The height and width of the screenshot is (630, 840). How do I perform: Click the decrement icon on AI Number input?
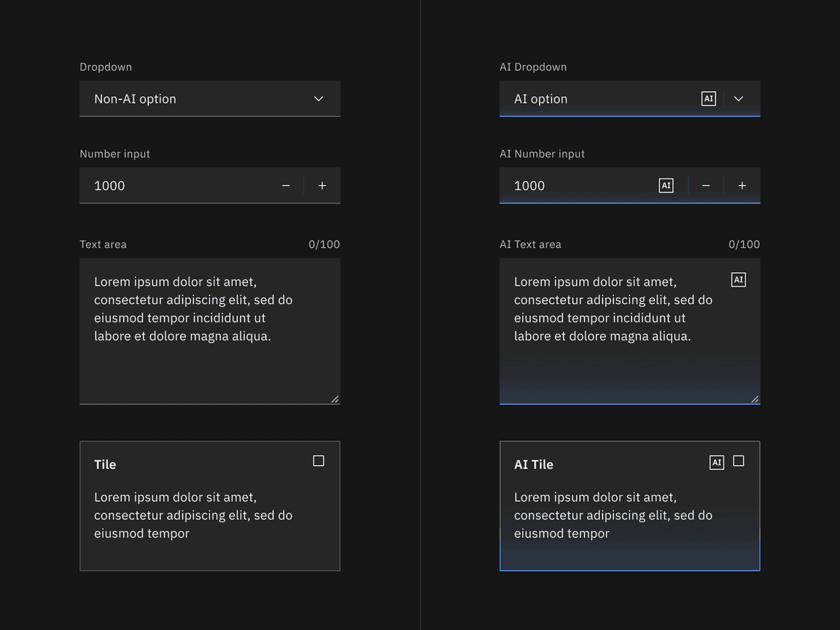706,185
